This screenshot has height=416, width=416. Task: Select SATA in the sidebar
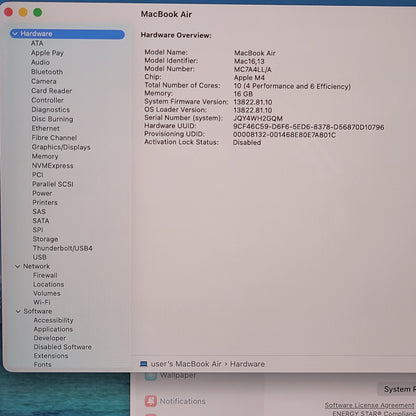click(x=41, y=221)
